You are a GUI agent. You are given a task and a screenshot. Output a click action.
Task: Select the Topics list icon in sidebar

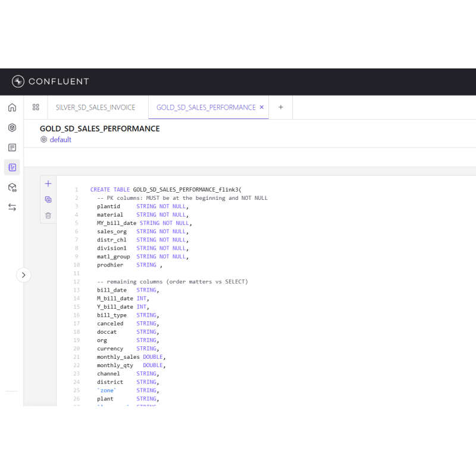coord(12,147)
